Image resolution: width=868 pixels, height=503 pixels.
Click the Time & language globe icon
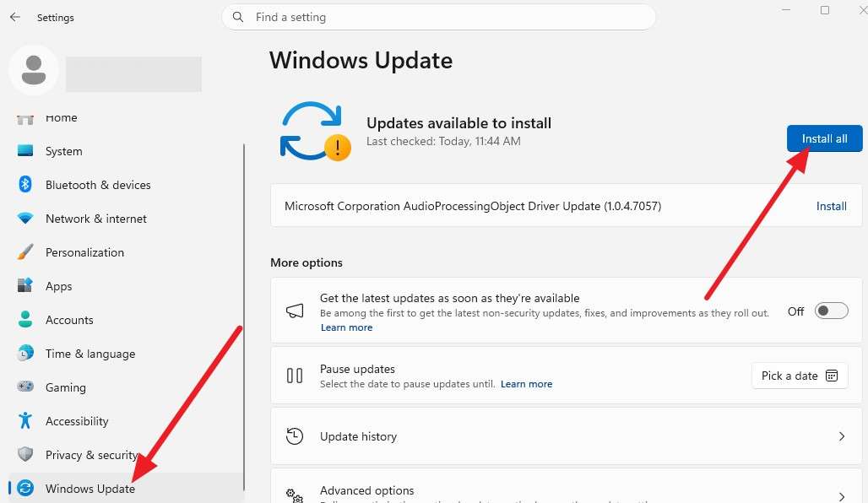(25, 353)
